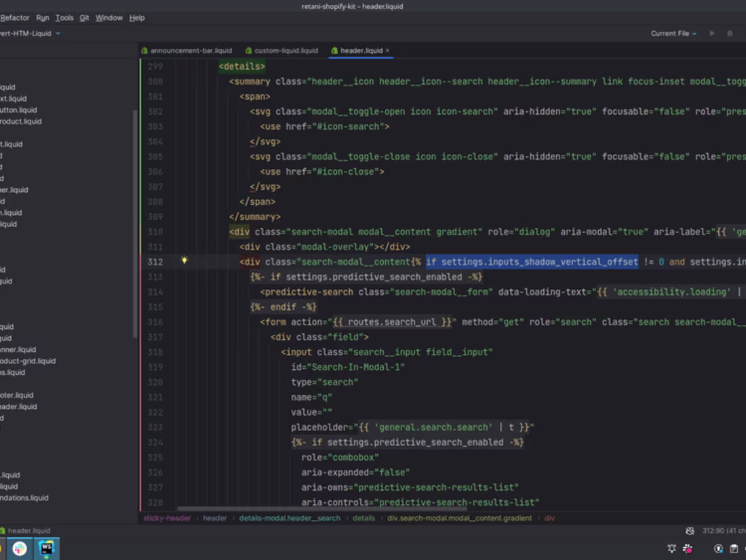This screenshot has width=746, height=560.
Task: Open the AI Assistant status bar icon
Action: pyautogui.click(x=687, y=548)
